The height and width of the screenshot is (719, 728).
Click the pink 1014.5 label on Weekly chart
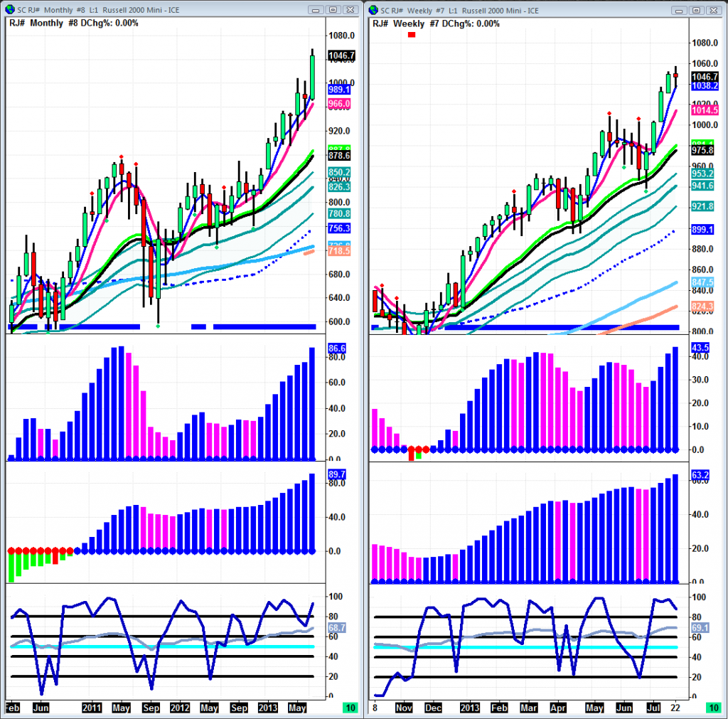coord(705,110)
